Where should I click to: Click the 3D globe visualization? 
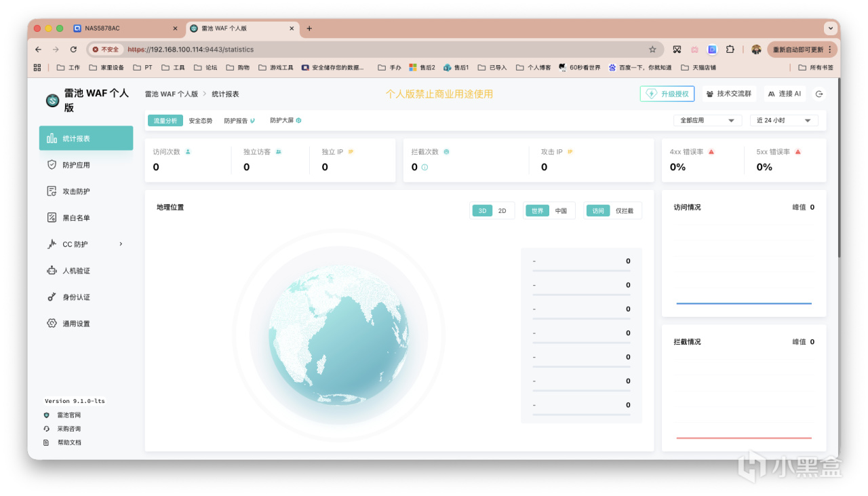pyautogui.click(x=338, y=336)
